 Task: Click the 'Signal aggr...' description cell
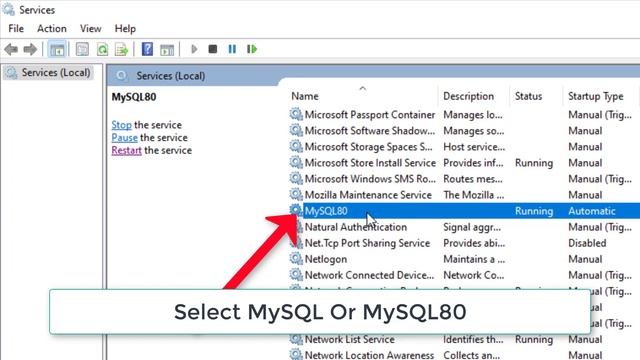coord(472,227)
